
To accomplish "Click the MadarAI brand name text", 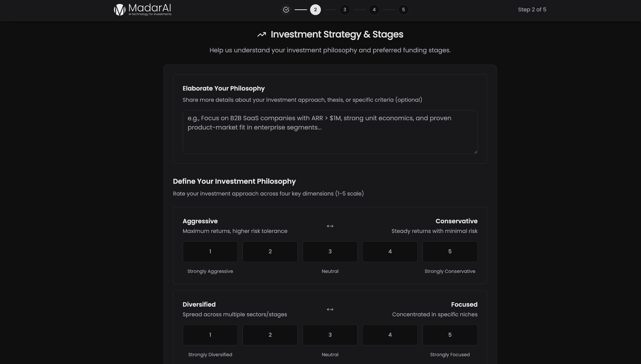I will pos(150,8).
